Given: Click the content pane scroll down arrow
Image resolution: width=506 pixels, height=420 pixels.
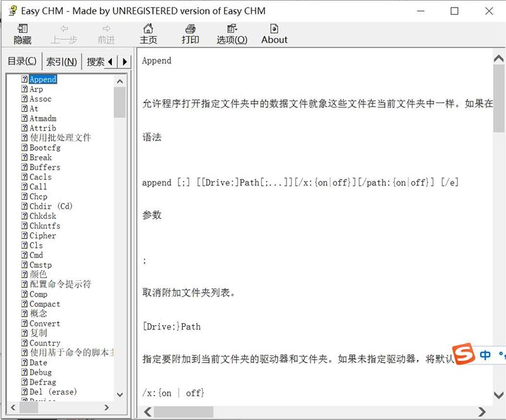Looking at the screenshot, I should pos(498,395).
